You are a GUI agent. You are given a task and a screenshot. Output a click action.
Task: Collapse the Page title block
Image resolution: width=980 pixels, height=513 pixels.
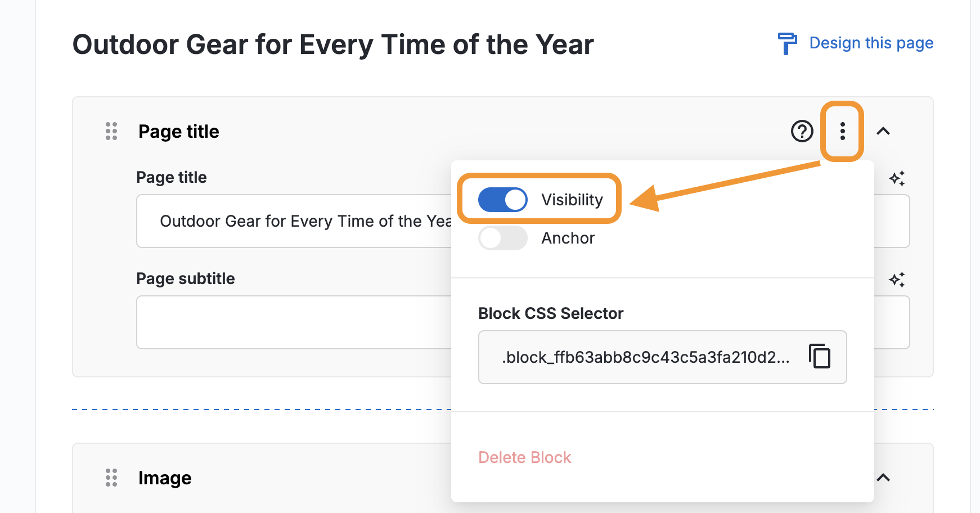(x=883, y=132)
